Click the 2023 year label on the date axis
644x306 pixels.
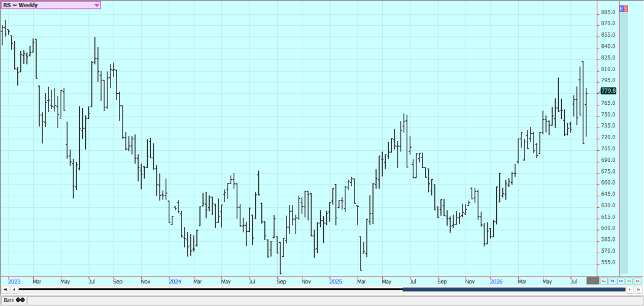pos(14,281)
